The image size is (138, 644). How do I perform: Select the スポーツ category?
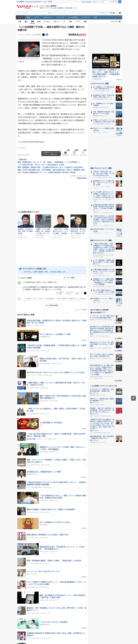pyautogui.click(x=56, y=21)
